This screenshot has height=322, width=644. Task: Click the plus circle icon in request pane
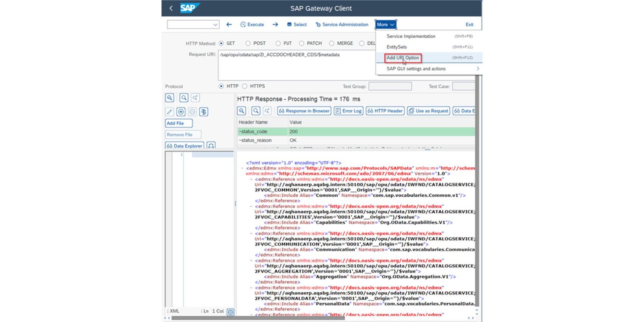coord(181,112)
